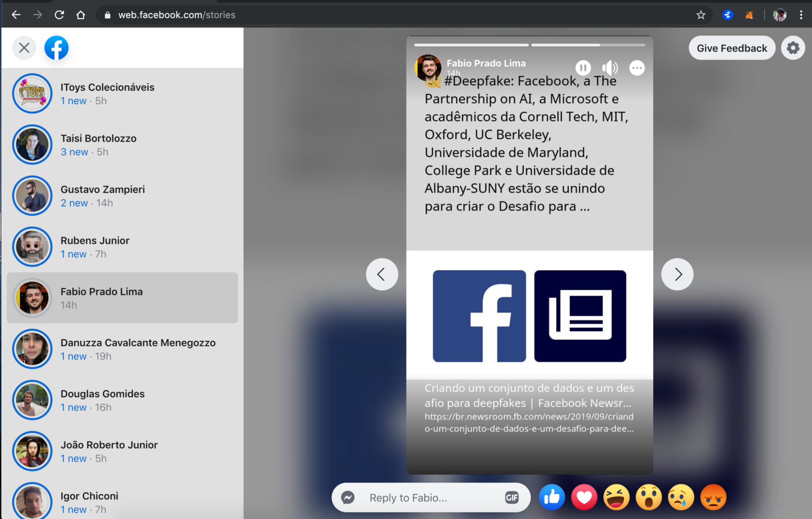Viewport: 812px width, 519px height.
Task: Click Rubens Junior cartoon avatar
Action: [32, 247]
